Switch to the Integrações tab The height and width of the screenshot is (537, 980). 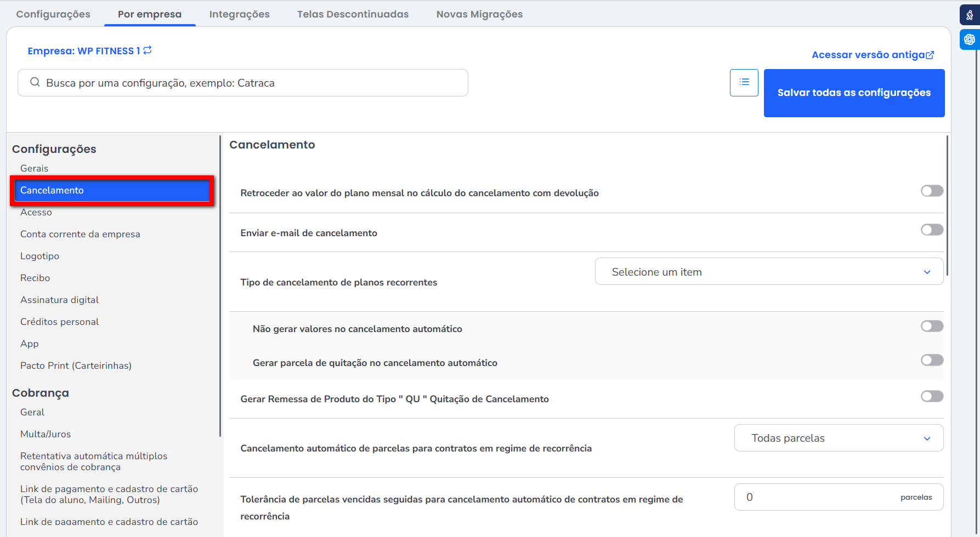click(x=239, y=14)
